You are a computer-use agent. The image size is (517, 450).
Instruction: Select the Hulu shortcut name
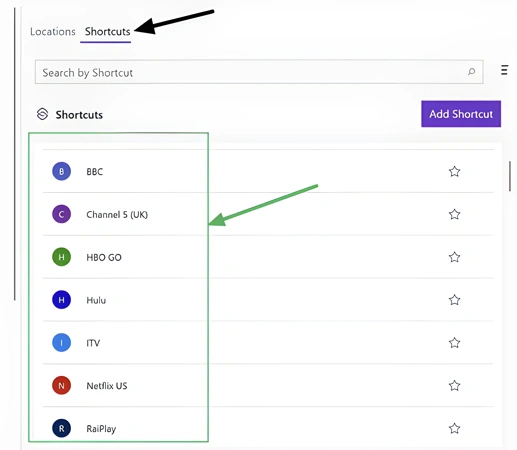[x=96, y=300]
